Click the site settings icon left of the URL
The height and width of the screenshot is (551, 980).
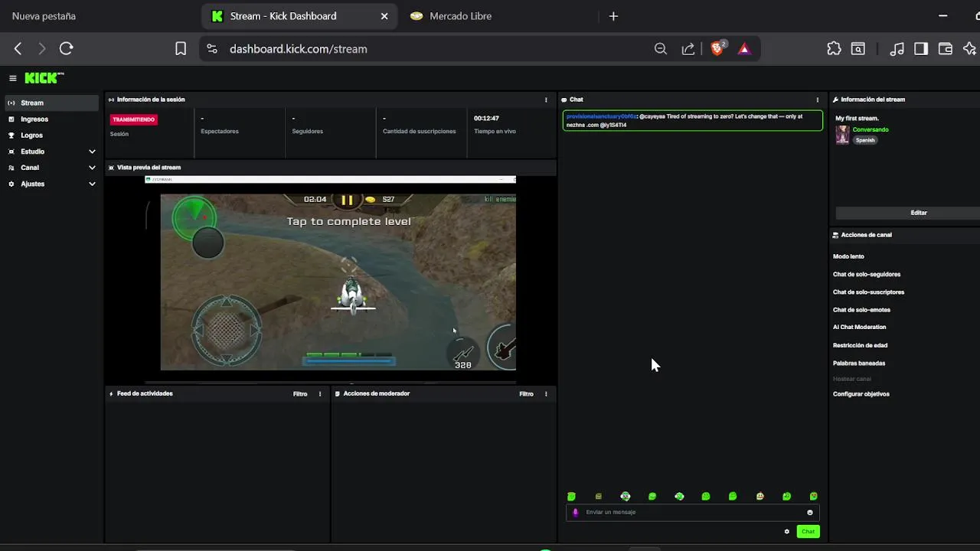[x=212, y=49]
